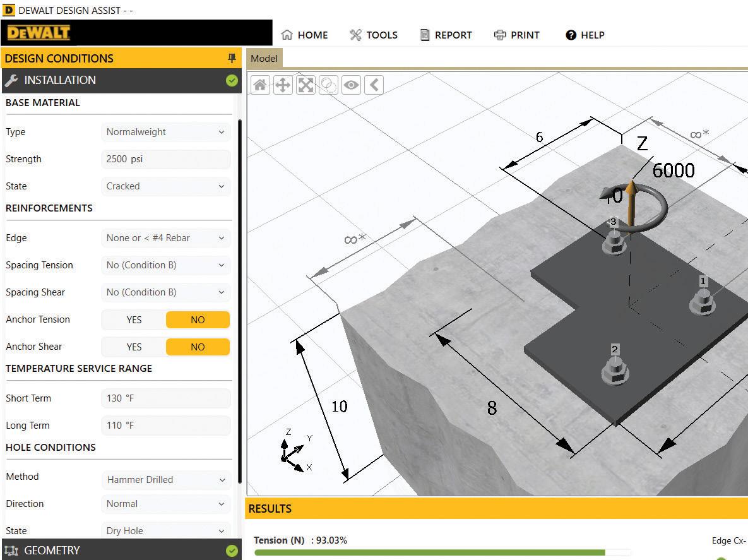Open the Spacing Tension dropdown
The height and width of the screenshot is (560, 748).
point(165,265)
